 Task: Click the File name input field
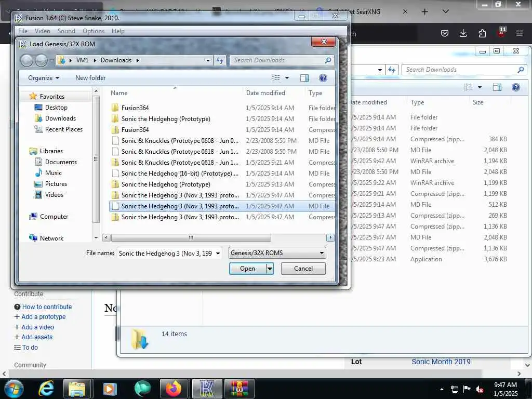tap(166, 254)
